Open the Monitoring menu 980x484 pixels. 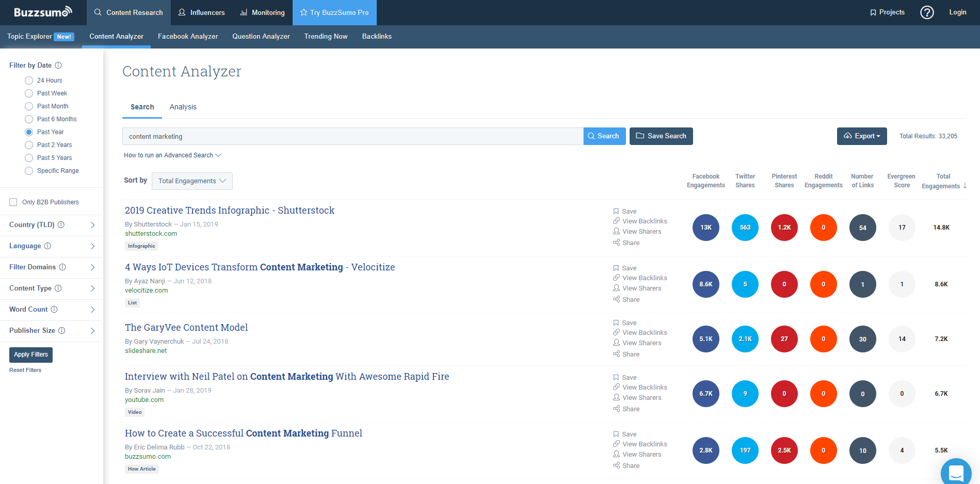[262, 12]
